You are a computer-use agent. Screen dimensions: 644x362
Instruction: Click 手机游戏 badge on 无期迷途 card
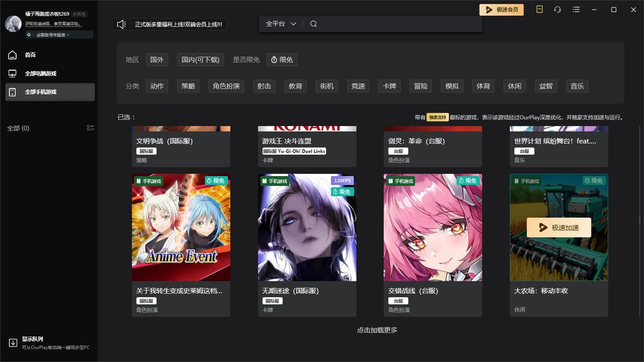click(x=275, y=181)
